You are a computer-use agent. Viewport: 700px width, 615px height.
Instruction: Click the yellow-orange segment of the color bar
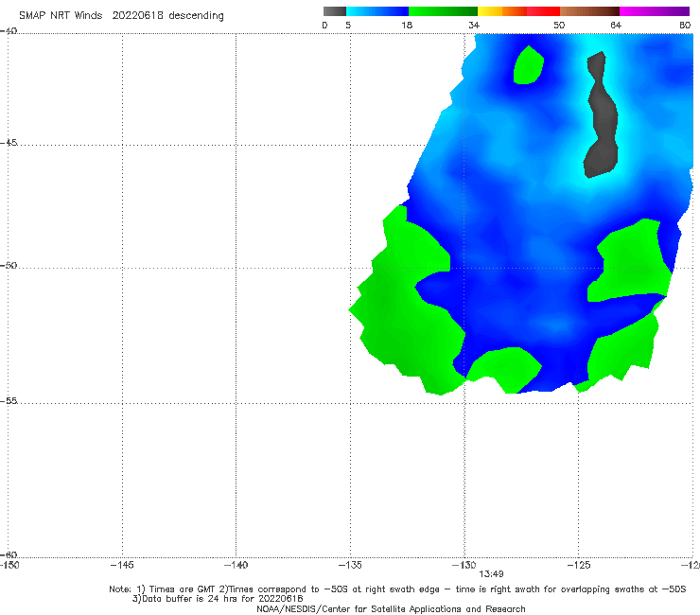click(501, 11)
